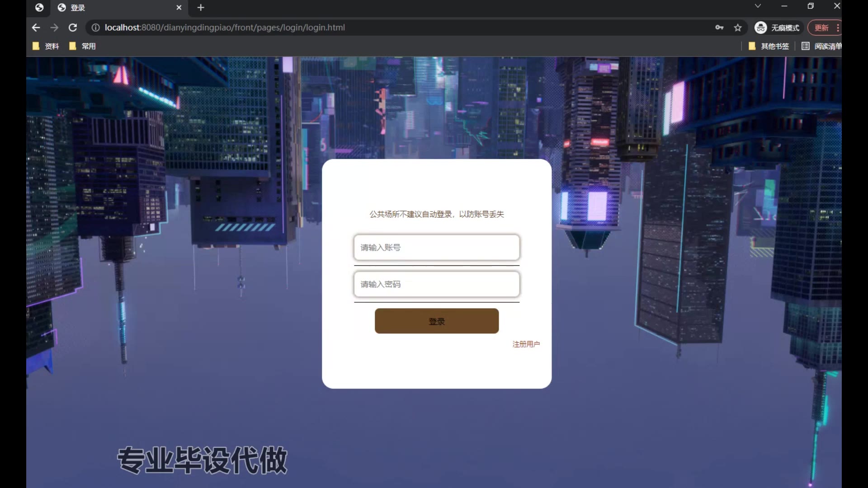Click the globe icon left of the tab strip
Image resolution: width=868 pixels, height=488 pixels.
pos(39,8)
